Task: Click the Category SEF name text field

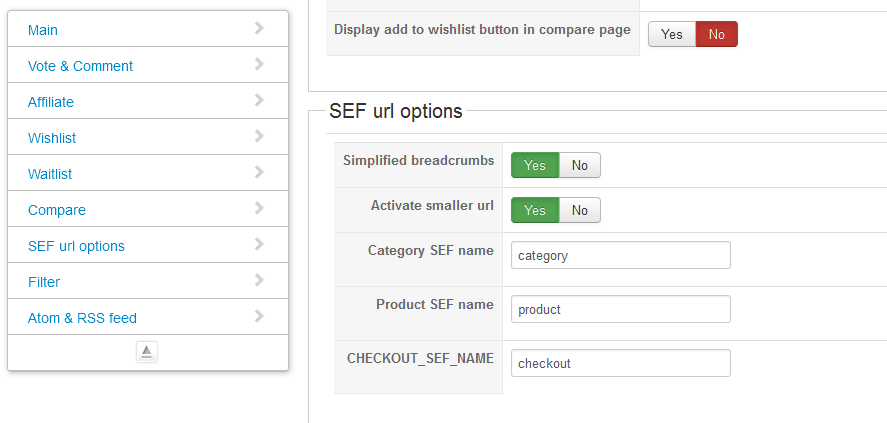Action: coord(620,255)
